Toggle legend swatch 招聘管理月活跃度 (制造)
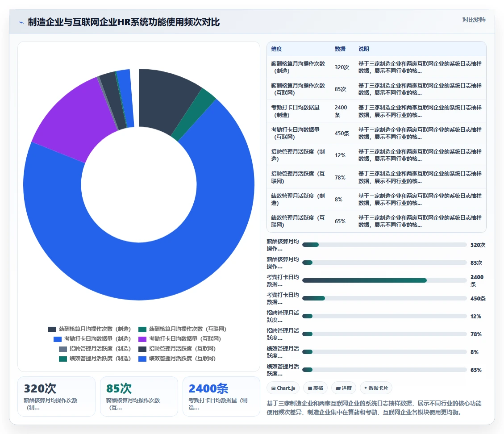The height and width of the screenshot is (434, 504). point(63,349)
